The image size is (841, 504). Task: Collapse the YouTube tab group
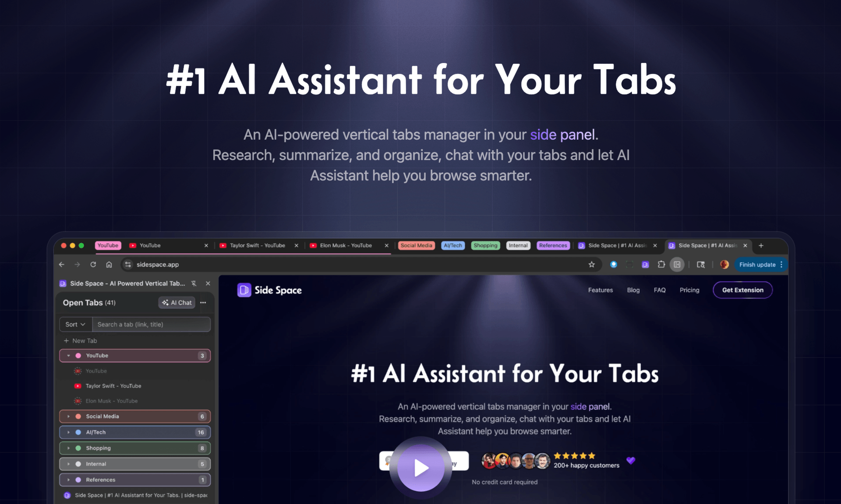(x=69, y=356)
